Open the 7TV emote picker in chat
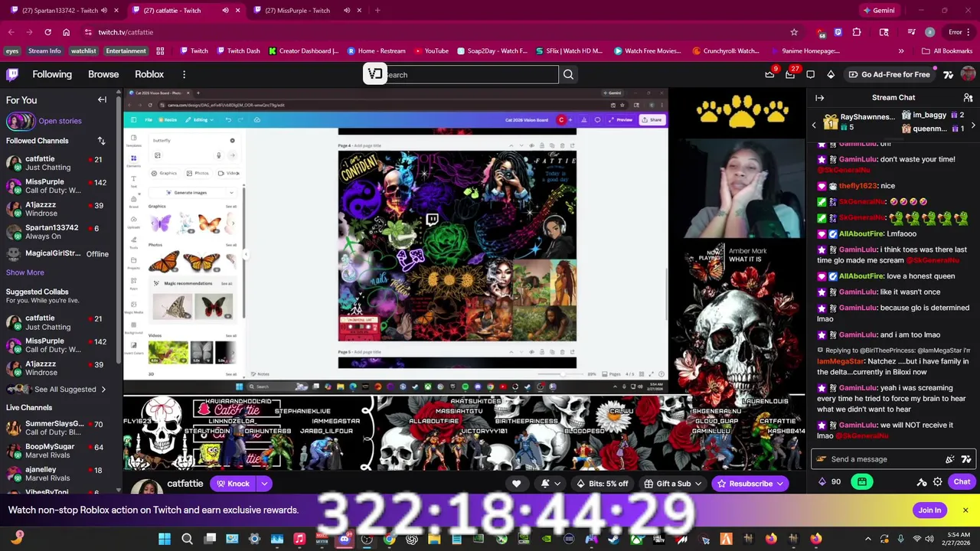 click(966, 459)
